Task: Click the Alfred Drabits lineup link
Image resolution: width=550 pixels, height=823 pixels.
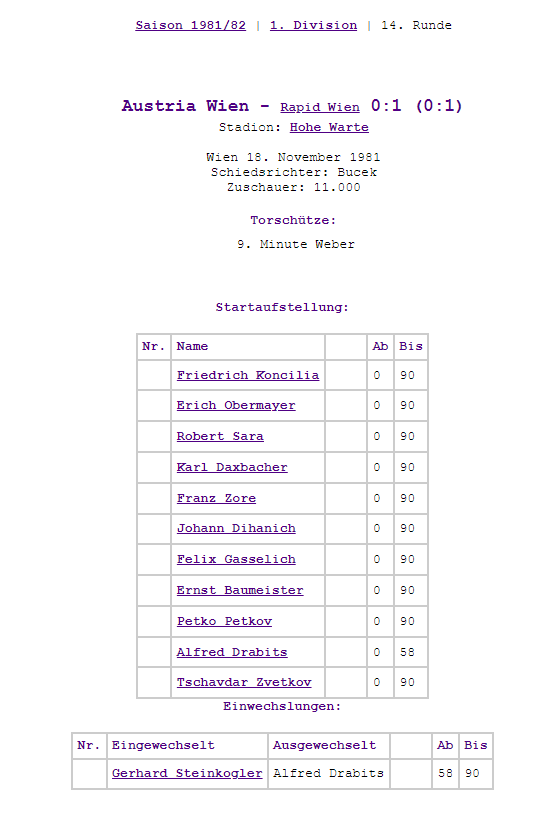Action: 232,652
